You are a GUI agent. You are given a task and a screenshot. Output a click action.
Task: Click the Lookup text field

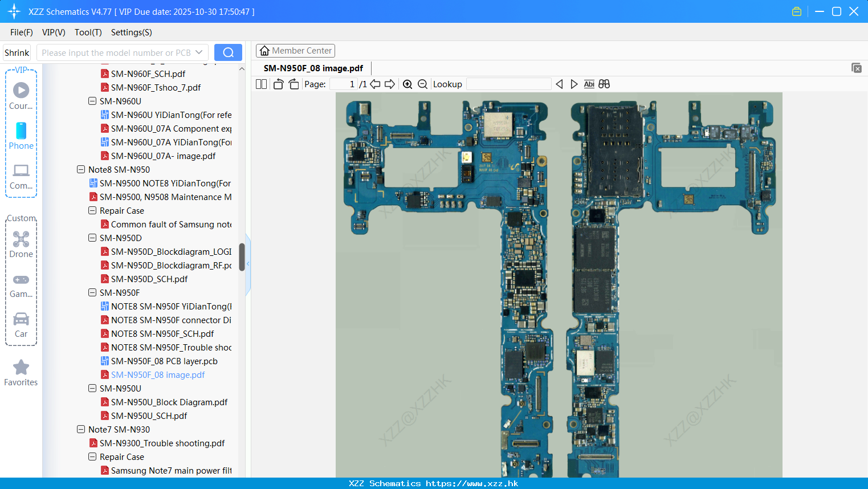(x=508, y=84)
